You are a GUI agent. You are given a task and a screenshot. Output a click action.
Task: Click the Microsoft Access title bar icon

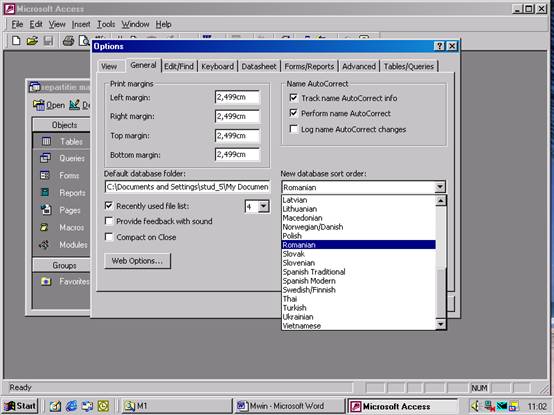tap(9, 9)
